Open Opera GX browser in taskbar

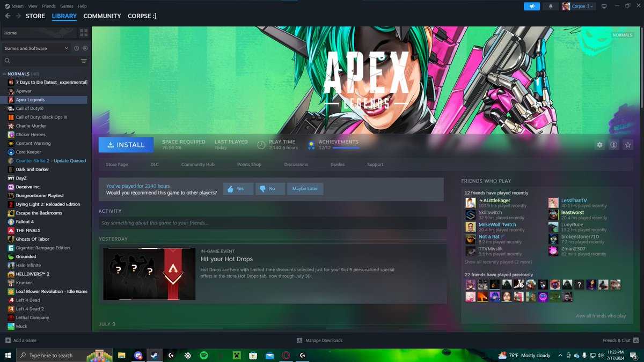pyautogui.click(x=286, y=355)
